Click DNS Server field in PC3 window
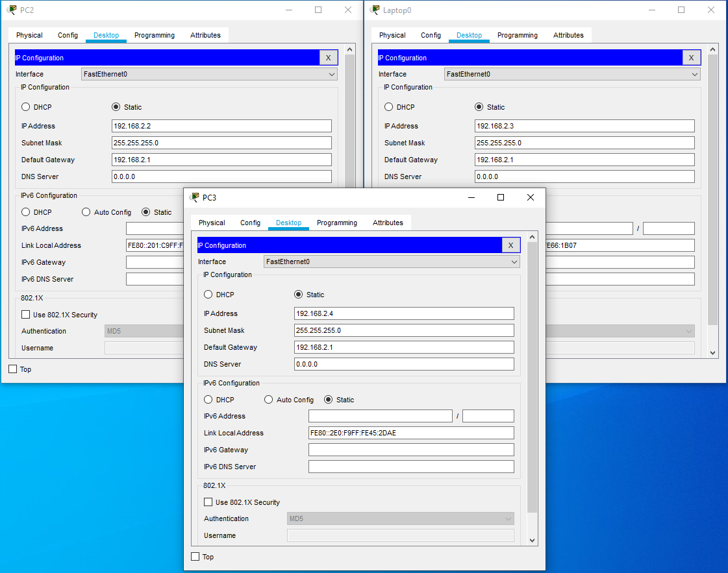The width and height of the screenshot is (728, 573). tap(404, 364)
